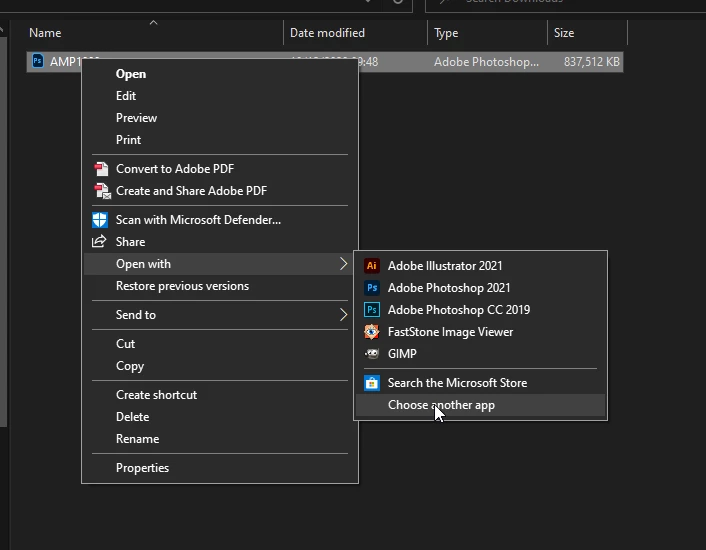
Task: Open file with Adobe Photoshop CC 2019
Action: [x=480, y=310]
